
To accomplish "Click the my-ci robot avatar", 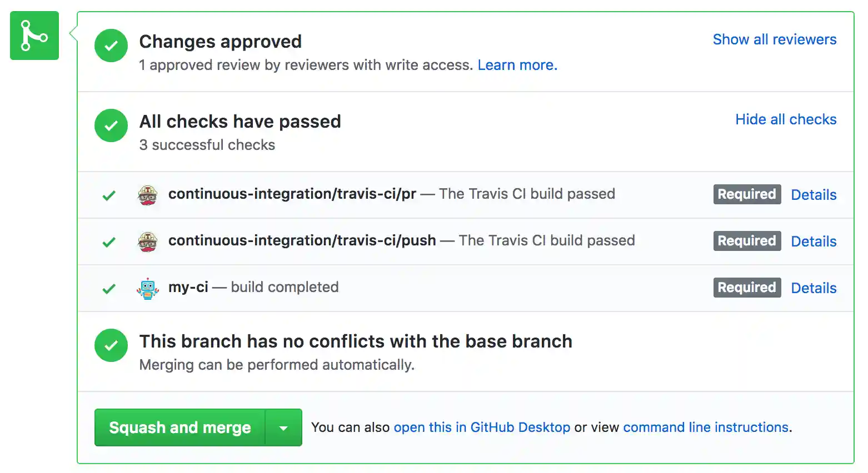I will coord(148,288).
